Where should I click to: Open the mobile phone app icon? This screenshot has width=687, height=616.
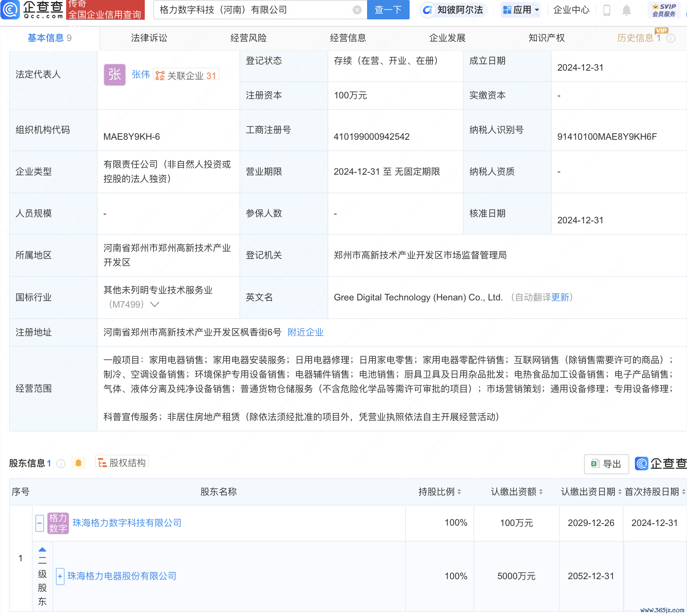[x=607, y=10]
